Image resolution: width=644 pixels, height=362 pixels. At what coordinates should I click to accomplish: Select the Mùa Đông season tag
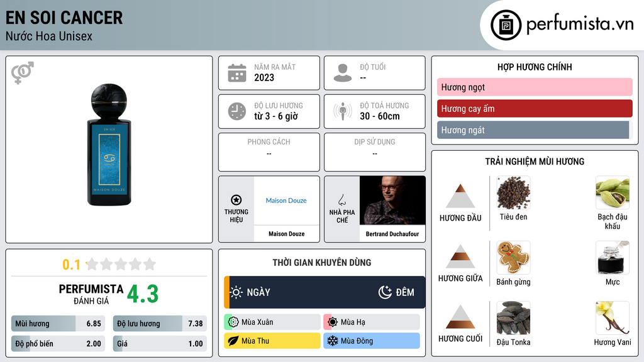tap(371, 341)
